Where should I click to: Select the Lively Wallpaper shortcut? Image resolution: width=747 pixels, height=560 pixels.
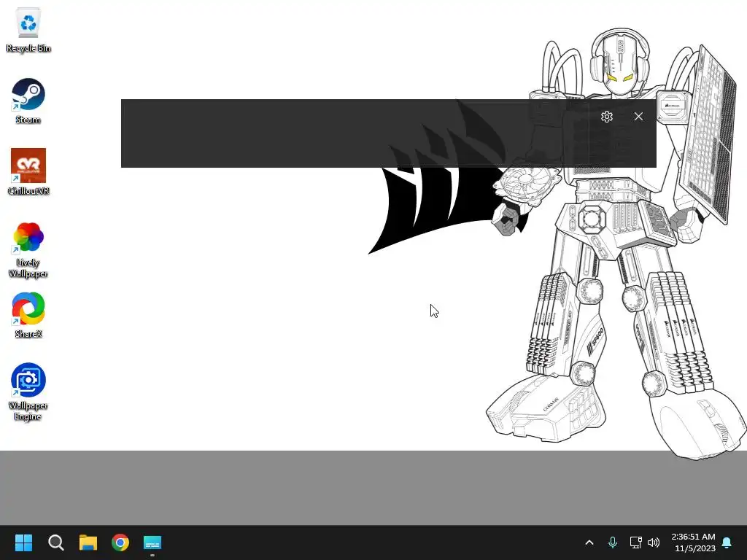[28, 249]
